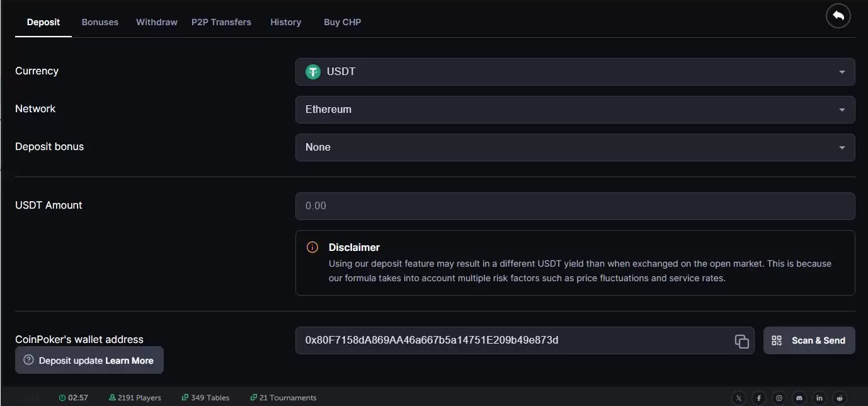The image size is (868, 406).
Task: Open the Reddit social icon
Action: [840, 398]
